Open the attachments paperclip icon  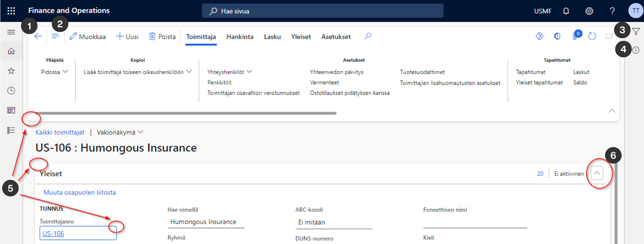[x=576, y=36]
